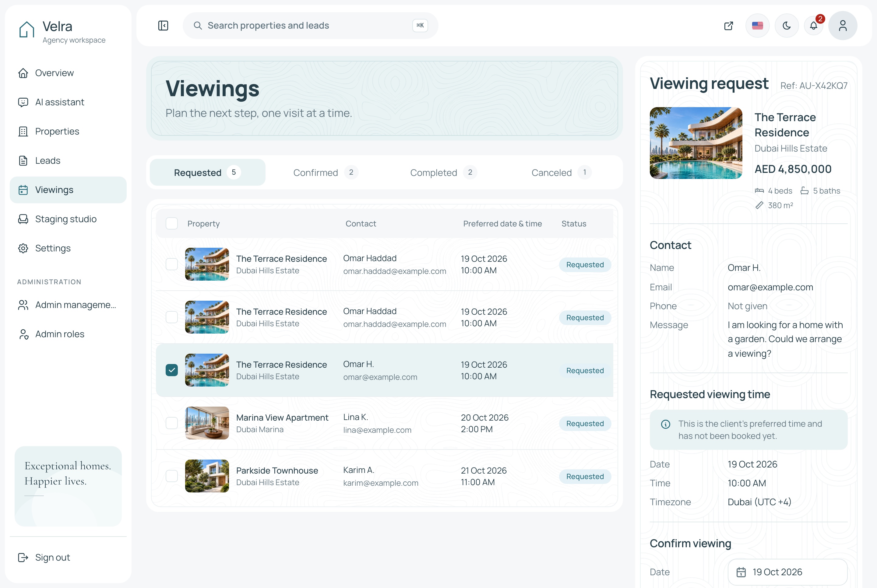Image resolution: width=877 pixels, height=588 pixels.
Task: Click lina@example.com email text
Action: 377,430
